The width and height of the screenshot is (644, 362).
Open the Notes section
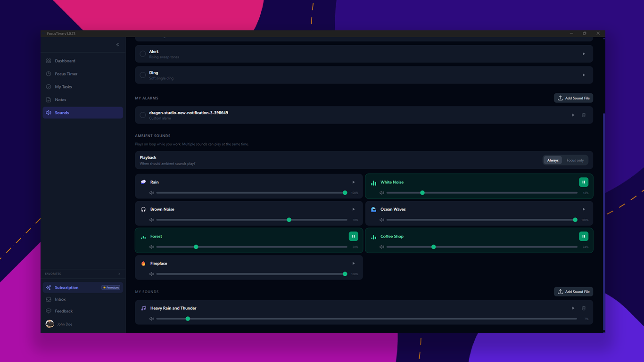83,100
